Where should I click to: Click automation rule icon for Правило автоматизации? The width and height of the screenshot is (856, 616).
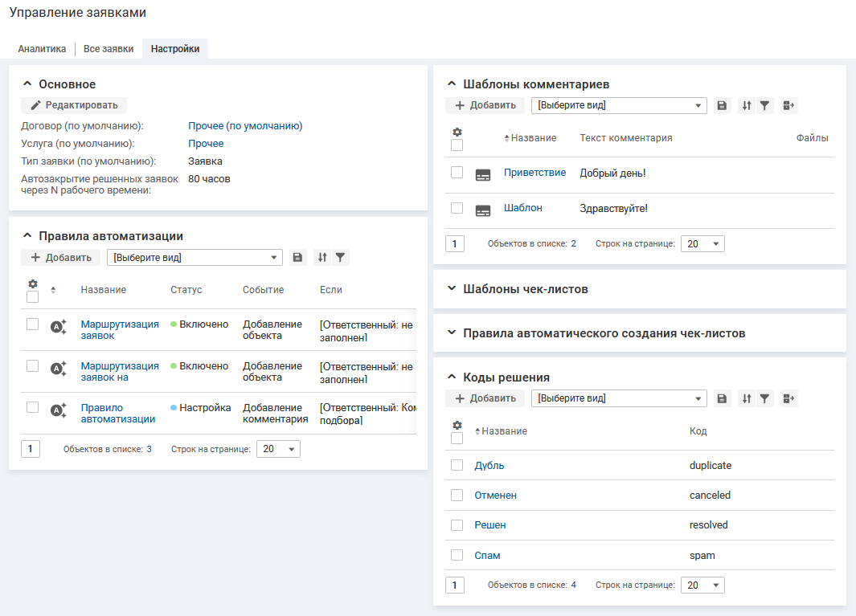(59, 410)
